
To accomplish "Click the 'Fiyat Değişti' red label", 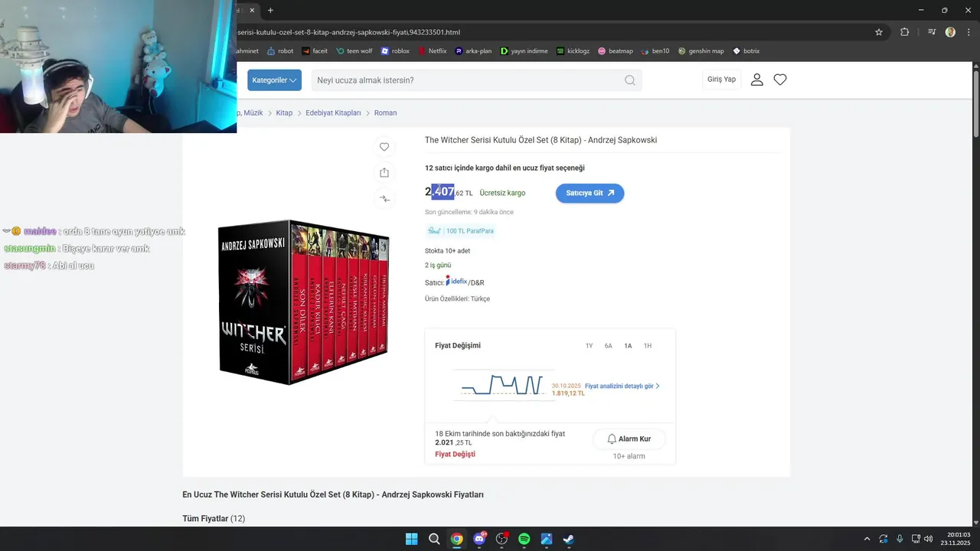I will click(x=455, y=455).
